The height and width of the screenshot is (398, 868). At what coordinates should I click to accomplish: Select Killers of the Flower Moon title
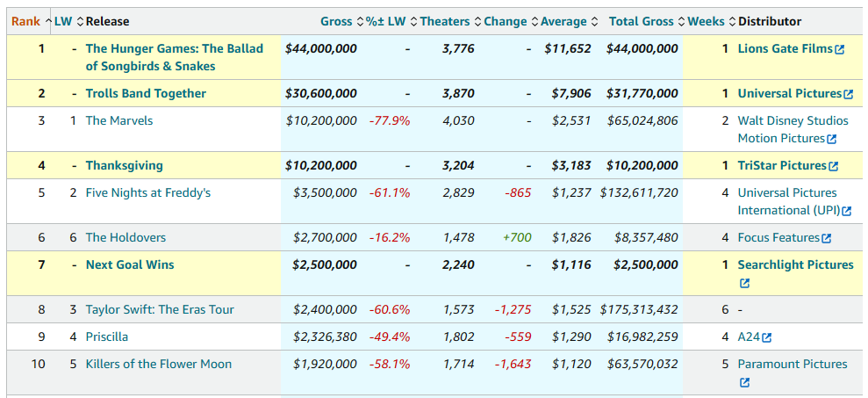pyautogui.click(x=158, y=364)
